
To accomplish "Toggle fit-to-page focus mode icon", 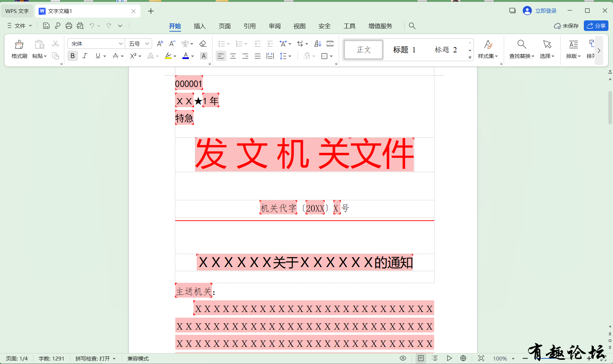I will click(x=481, y=358).
